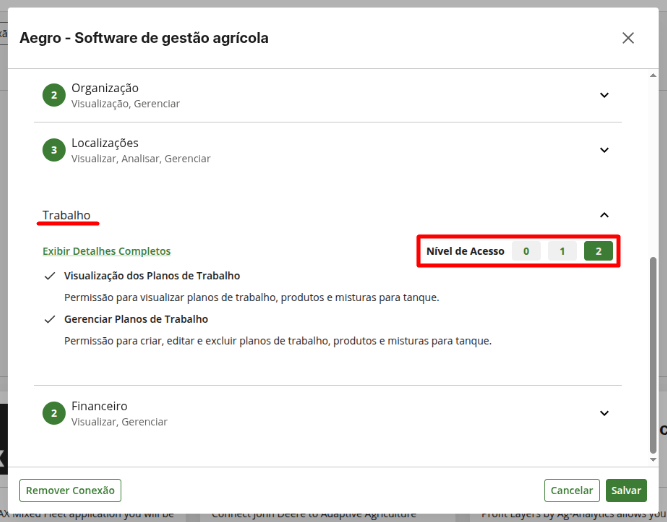Screen dimensions: 667x522
Task: Click 'Visualização dos Planos de Trabalho' label
Action: pyautogui.click(x=152, y=276)
